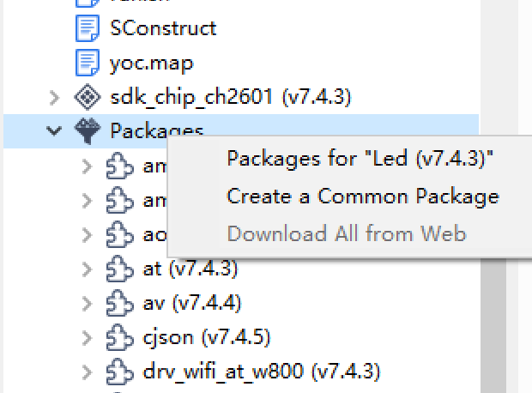The width and height of the screenshot is (532, 393).
Task: Select yoc.map in the tree
Action: (152, 63)
